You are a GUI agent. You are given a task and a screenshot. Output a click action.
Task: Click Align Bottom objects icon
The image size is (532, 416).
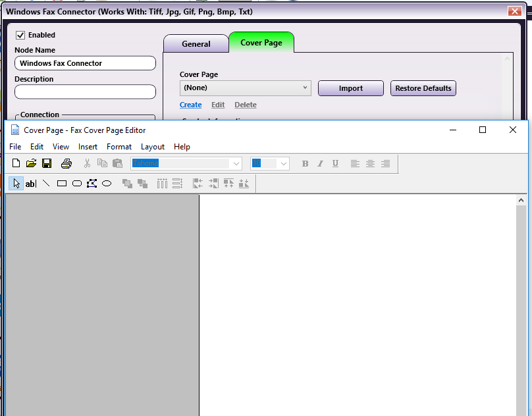244,184
